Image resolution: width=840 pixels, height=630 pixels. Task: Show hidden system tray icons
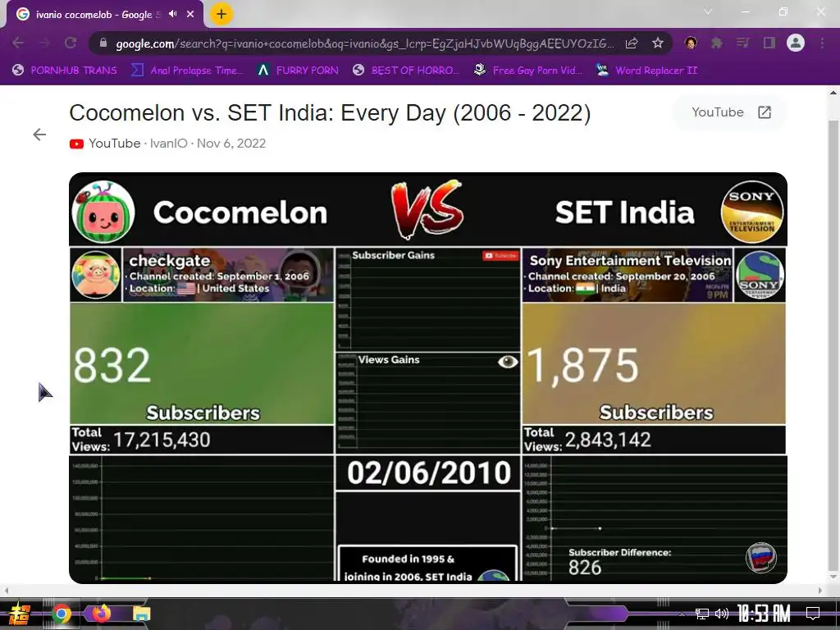point(682,614)
